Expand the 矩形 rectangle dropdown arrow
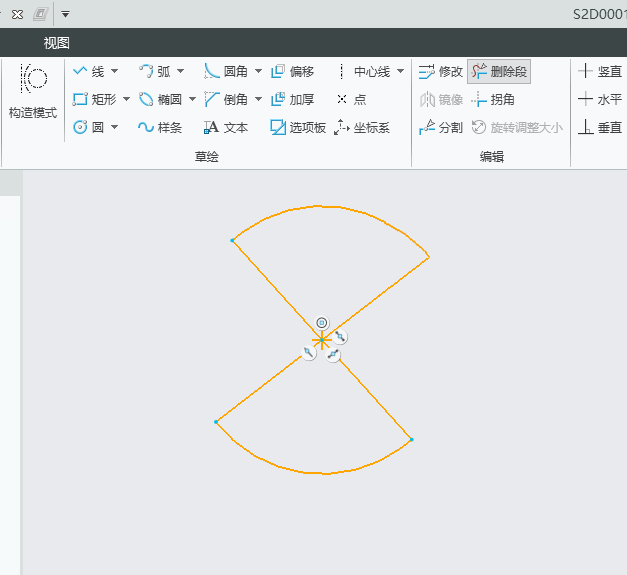Screen dimensions: 627x575 [126, 99]
